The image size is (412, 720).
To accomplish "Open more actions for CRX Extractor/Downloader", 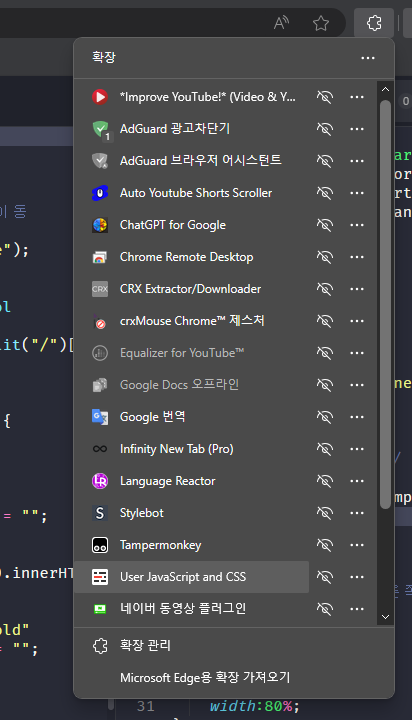I will click(x=357, y=289).
